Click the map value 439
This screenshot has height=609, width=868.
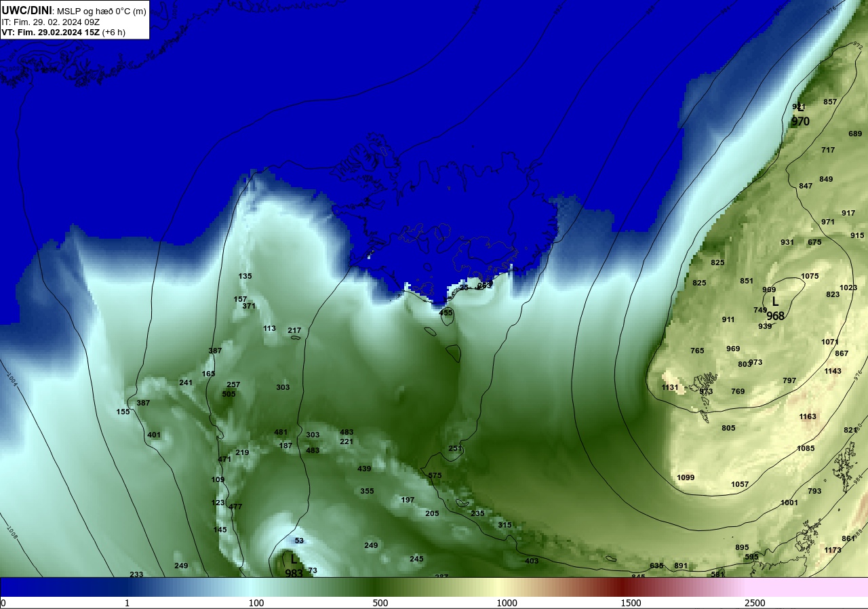tap(364, 469)
